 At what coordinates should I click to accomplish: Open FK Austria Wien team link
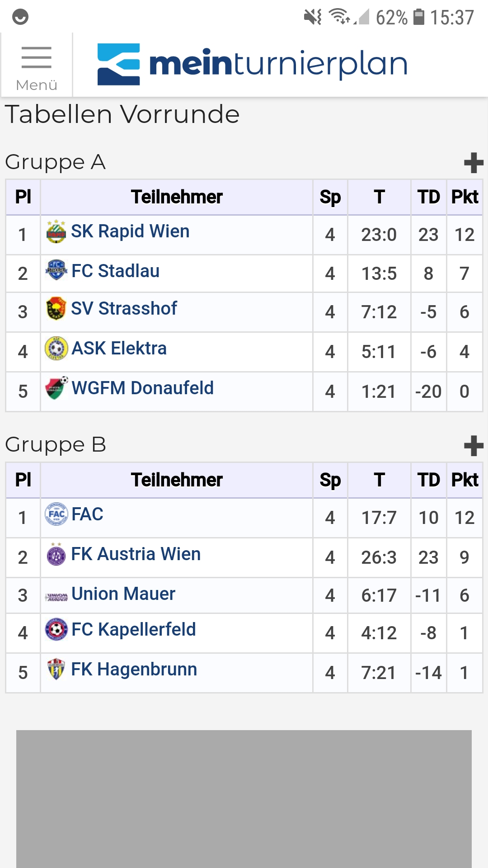[x=136, y=554]
